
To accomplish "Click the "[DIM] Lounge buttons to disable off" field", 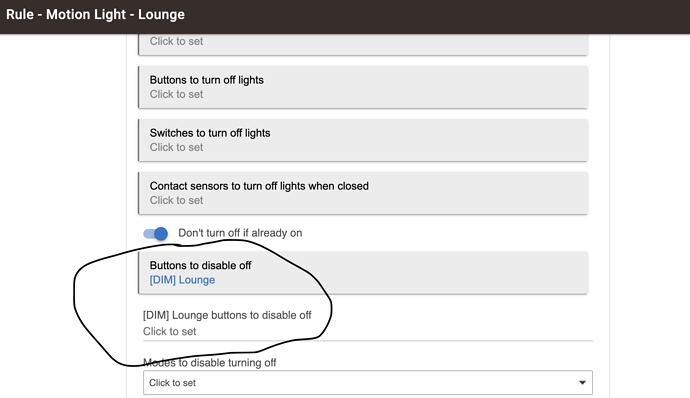I will pyautogui.click(x=367, y=323).
